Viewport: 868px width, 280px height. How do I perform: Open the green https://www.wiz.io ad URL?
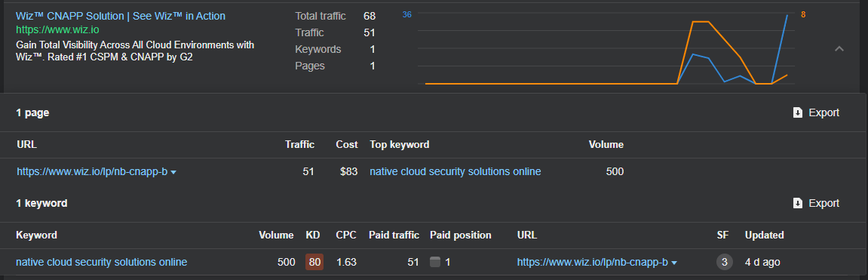[x=57, y=30]
